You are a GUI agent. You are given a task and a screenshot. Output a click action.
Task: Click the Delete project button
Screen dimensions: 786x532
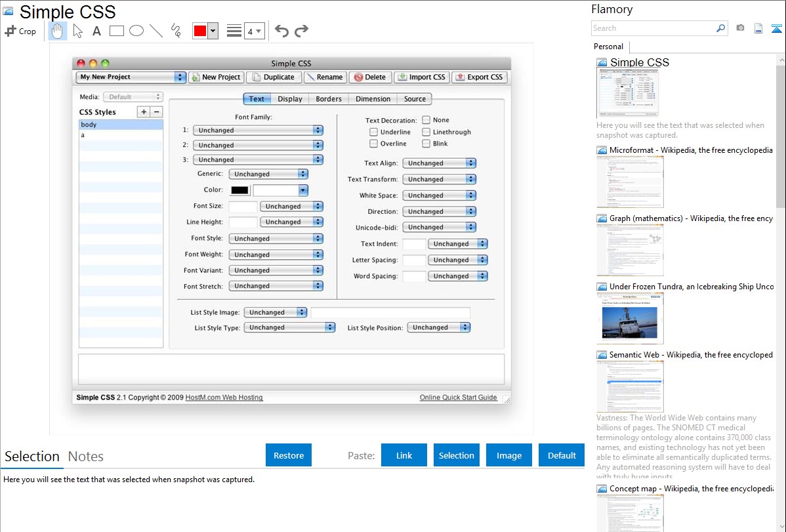click(370, 77)
